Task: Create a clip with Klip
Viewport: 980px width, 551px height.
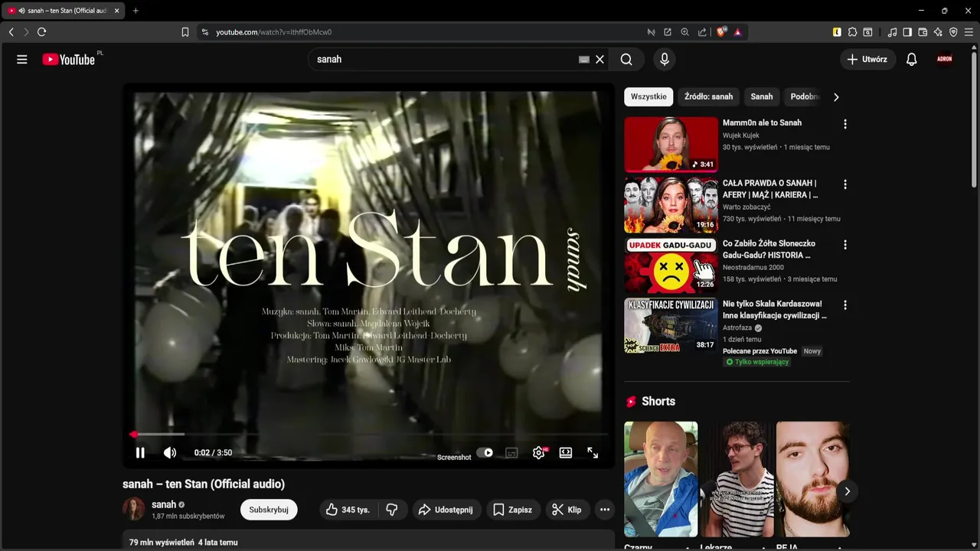Action: point(567,510)
